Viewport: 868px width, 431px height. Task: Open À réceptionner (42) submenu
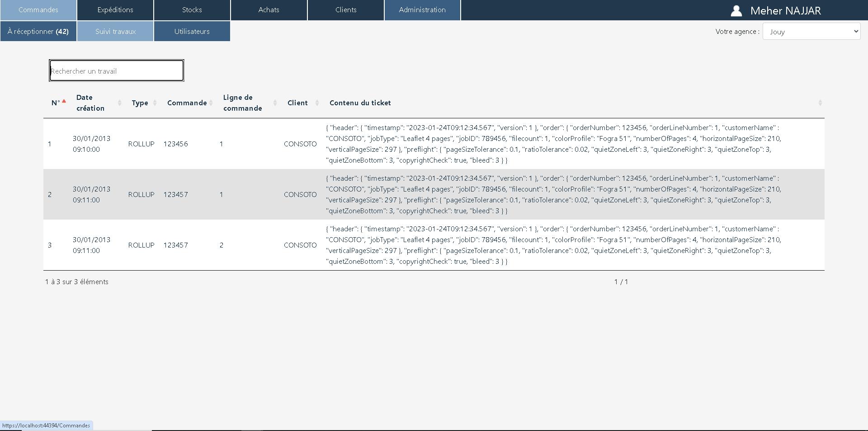pyautogui.click(x=38, y=32)
